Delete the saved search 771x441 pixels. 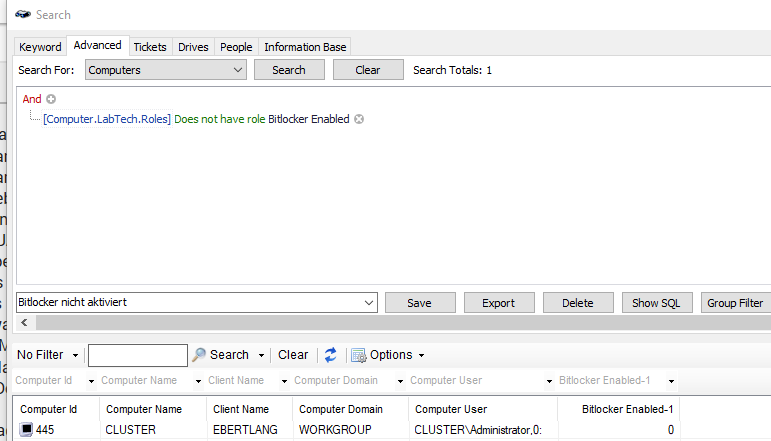click(578, 303)
